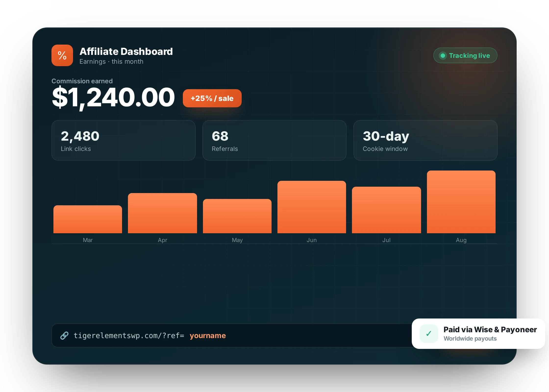Viewport: 549px width, 392px height.
Task: Select the Mar bar in chart
Action: tap(88, 219)
